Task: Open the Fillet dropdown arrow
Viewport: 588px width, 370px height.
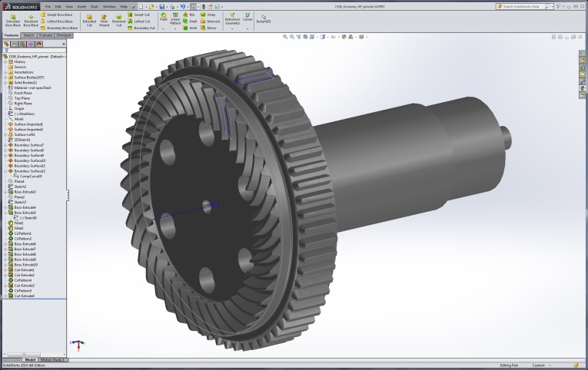Action: (164, 28)
